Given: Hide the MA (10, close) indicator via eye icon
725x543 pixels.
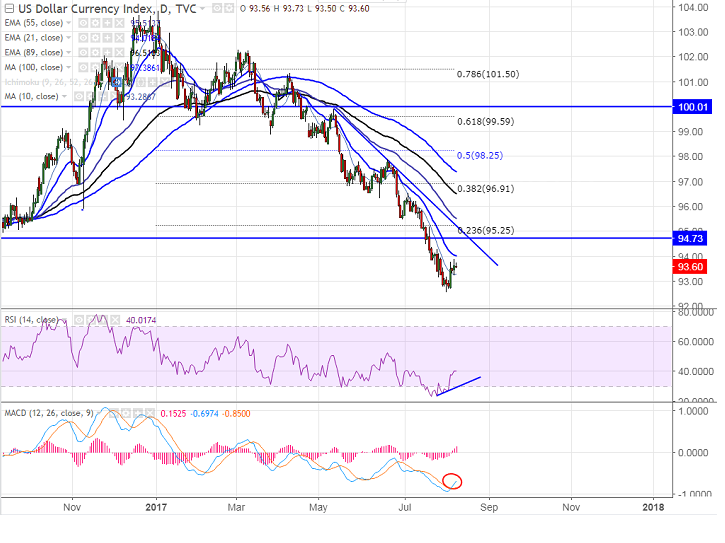Looking at the screenshot, I should tap(79, 97).
